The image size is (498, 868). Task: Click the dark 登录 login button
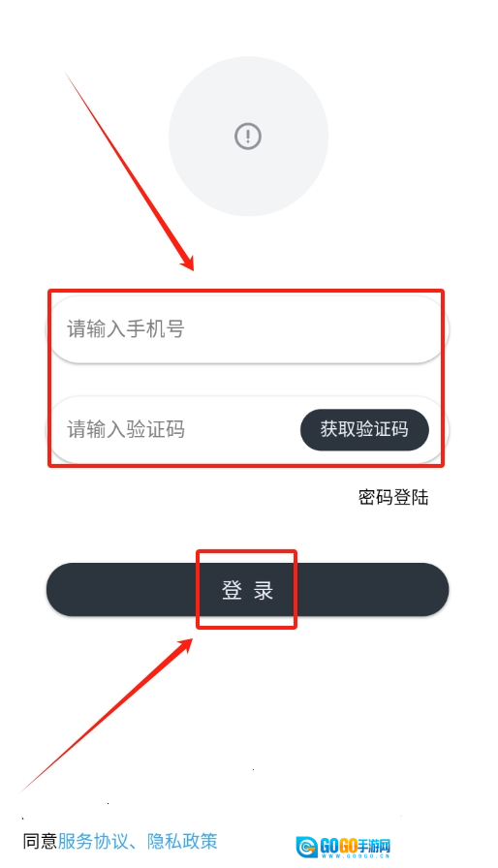[x=247, y=590]
